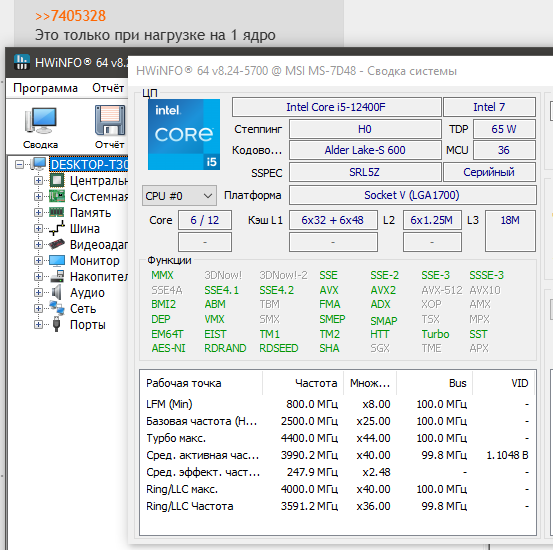Click the H0 stepping field

(365, 129)
